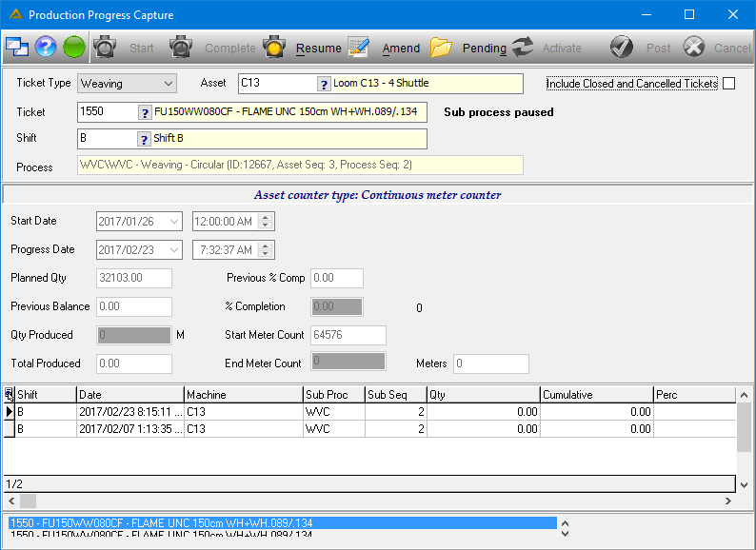Click the Amend pencil icon
Viewport: 756px width, 550px height.
tap(359, 48)
